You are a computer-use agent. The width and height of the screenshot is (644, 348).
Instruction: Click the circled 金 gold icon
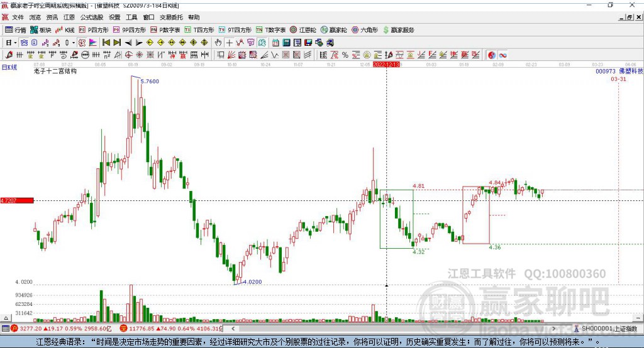coord(367,55)
